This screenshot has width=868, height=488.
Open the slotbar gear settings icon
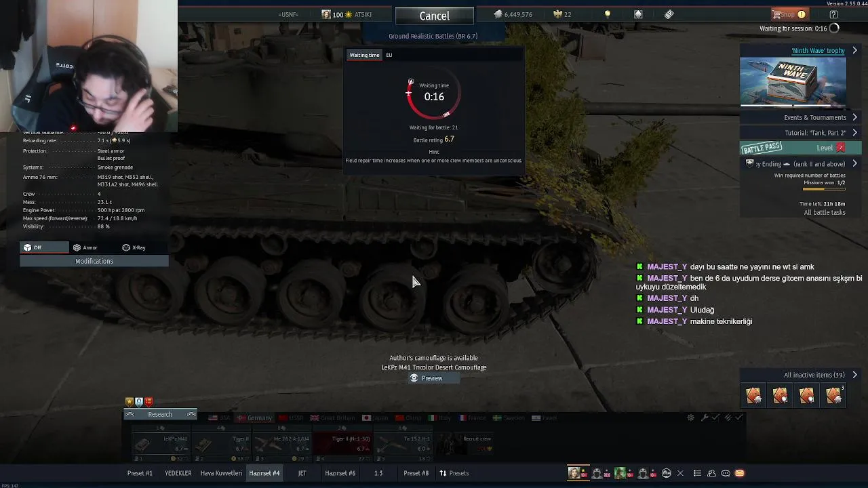(690, 418)
